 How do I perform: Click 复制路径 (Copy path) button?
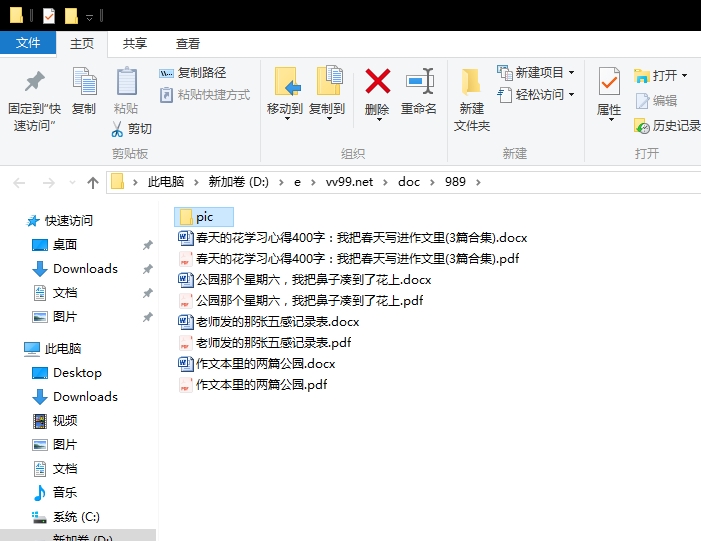pos(193,73)
